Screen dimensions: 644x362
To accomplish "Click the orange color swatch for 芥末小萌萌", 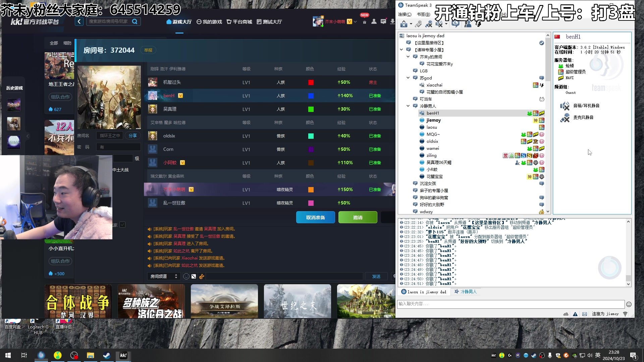I will click(x=311, y=190).
